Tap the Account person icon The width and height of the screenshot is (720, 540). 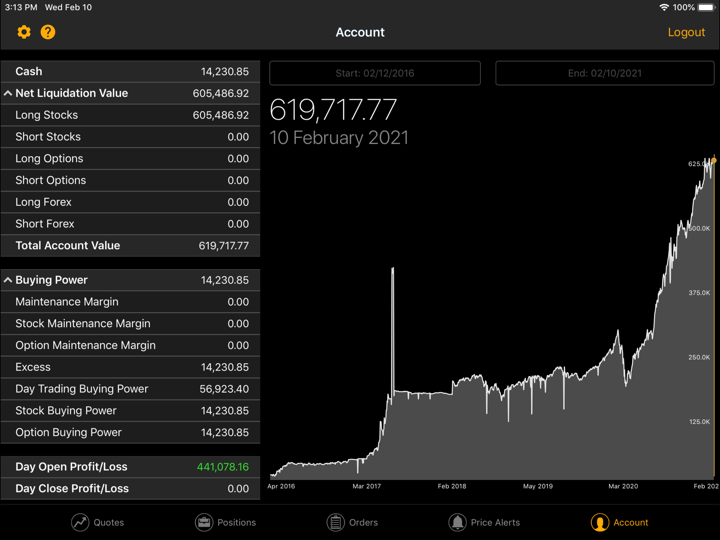(599, 522)
